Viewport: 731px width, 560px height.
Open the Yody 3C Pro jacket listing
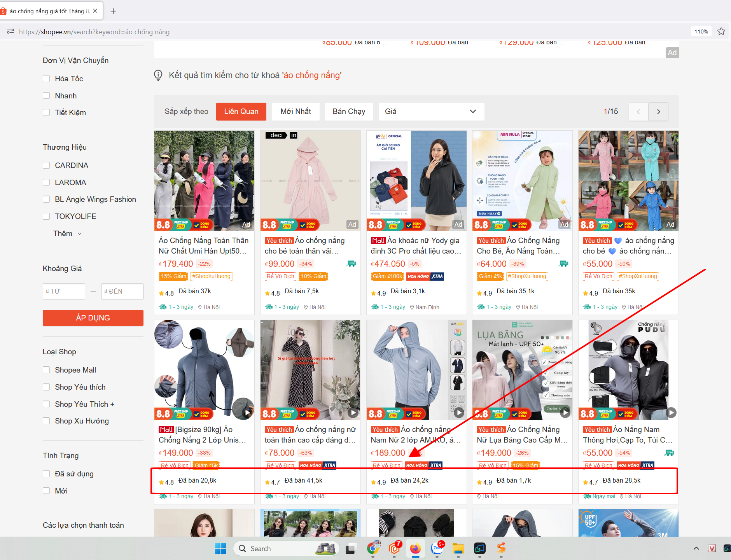(416, 245)
